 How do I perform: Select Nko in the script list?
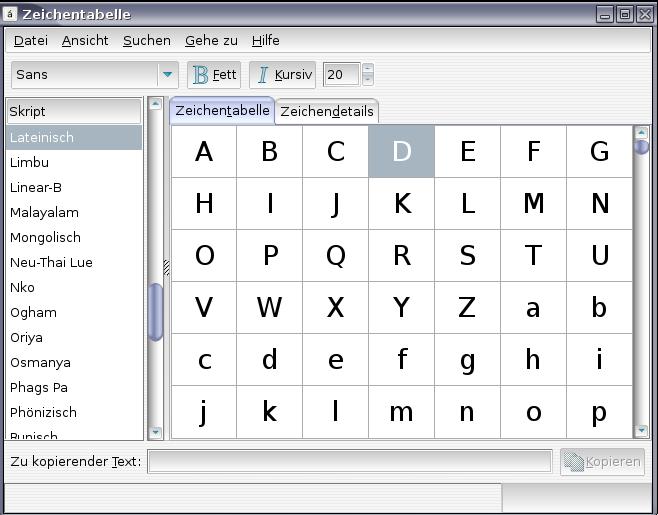pyautogui.click(x=74, y=287)
